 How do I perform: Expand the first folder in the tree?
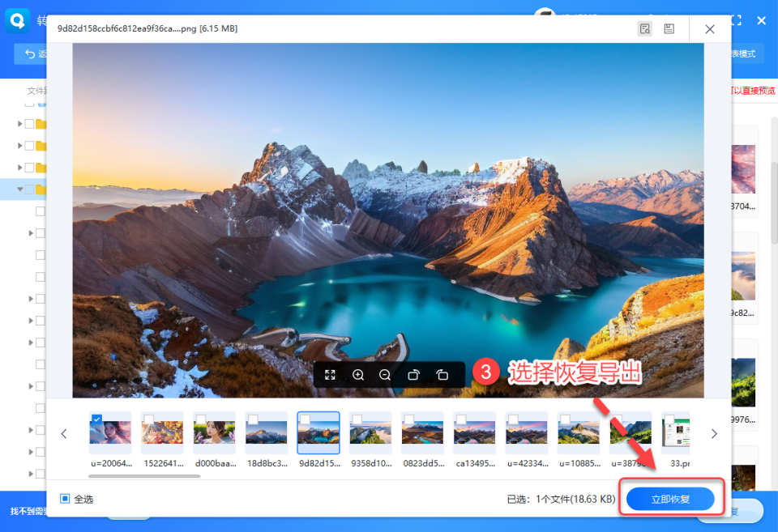[x=20, y=124]
